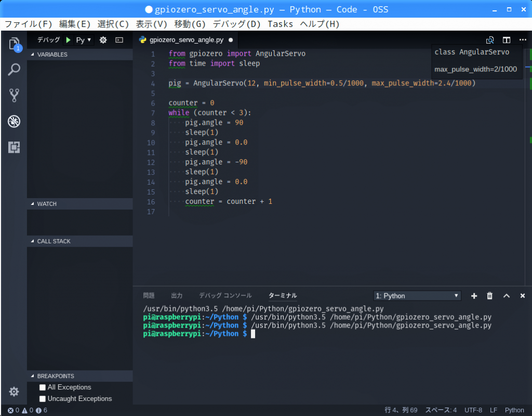The image size is (532, 416).
Task: Enable Uncaught Exceptions breakpoint checkbox
Action: (43, 399)
